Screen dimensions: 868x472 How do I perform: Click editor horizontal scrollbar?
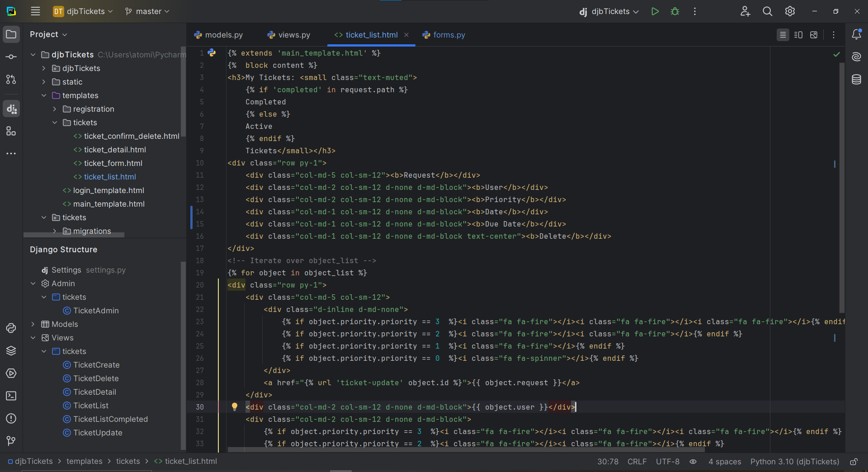click(466, 450)
